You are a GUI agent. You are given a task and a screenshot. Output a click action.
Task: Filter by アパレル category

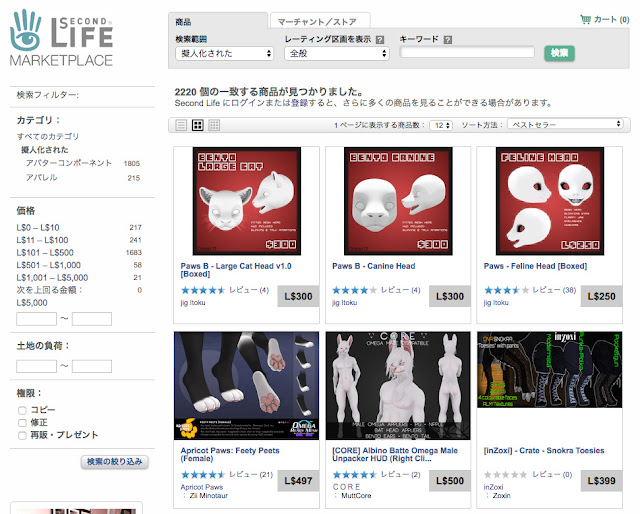(x=42, y=178)
